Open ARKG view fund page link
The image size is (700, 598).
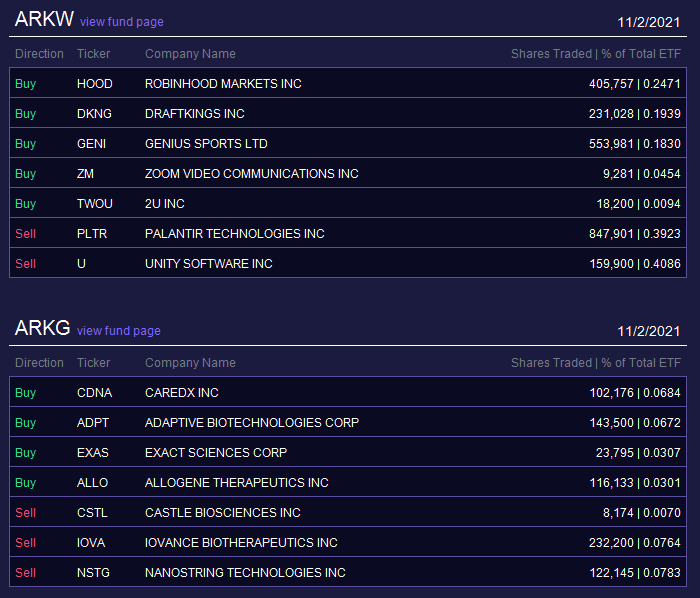pos(119,331)
